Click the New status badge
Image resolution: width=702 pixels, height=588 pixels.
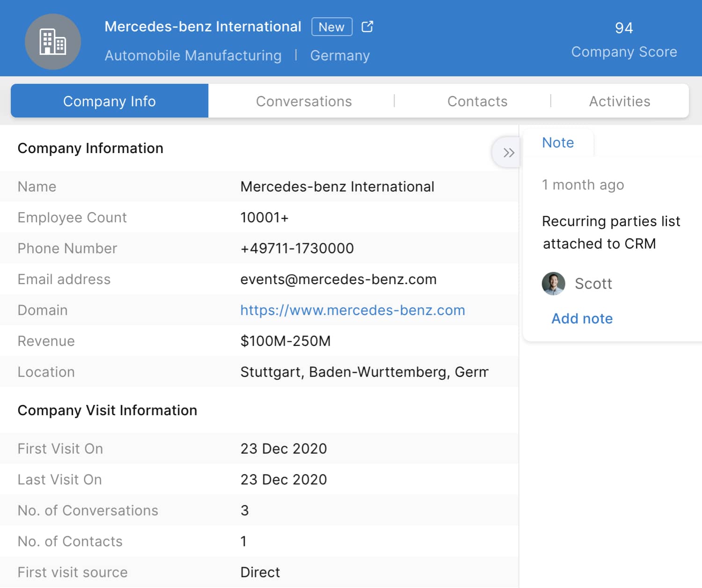pos(331,27)
